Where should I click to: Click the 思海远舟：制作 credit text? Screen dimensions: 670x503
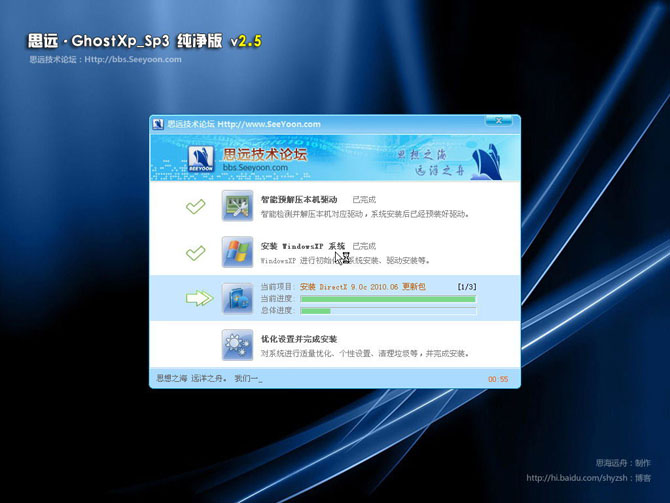click(623, 463)
